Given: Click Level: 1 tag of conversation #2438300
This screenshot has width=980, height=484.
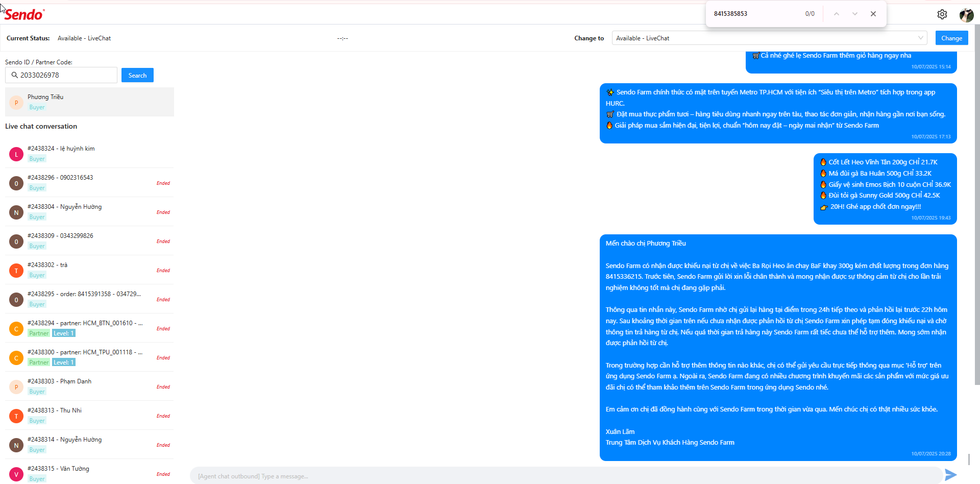Looking at the screenshot, I should (64, 362).
